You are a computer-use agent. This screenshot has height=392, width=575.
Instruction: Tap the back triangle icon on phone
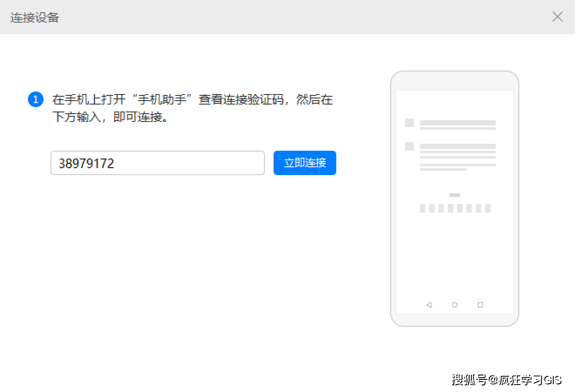429,305
